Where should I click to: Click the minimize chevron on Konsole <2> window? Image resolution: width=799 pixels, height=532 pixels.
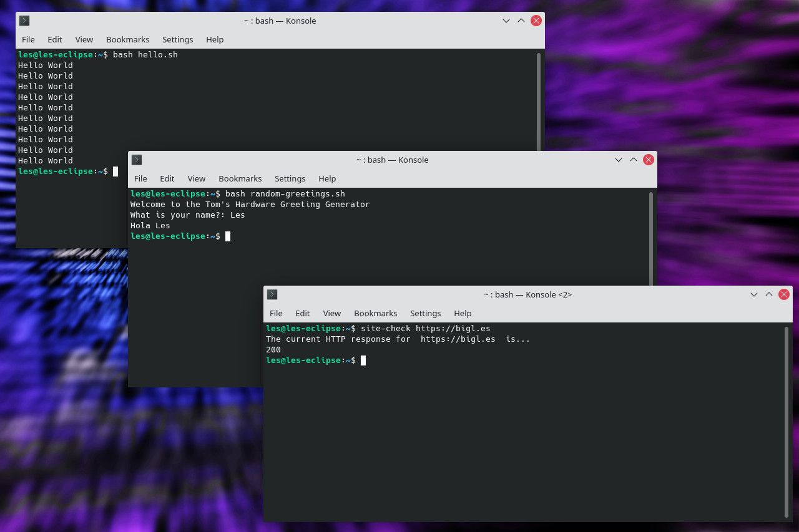[753, 294]
